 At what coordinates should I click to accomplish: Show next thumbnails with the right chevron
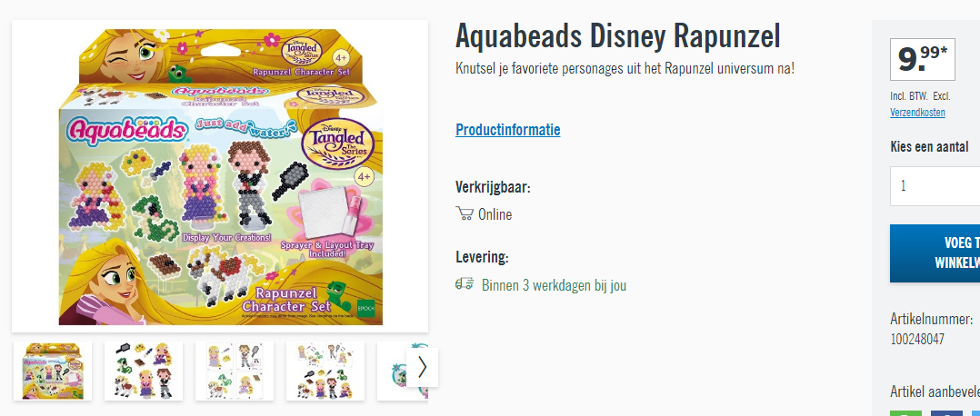422,367
